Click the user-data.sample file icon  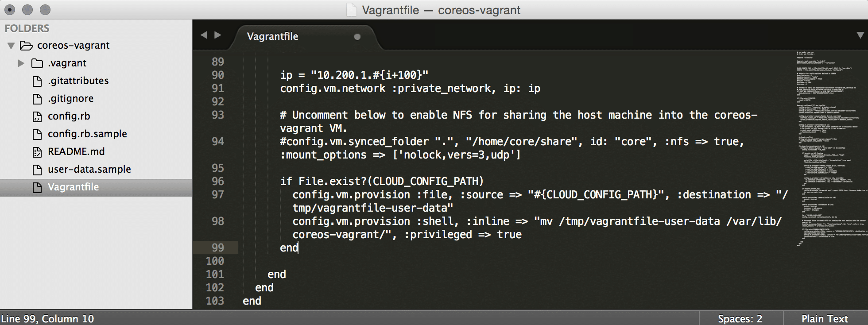coord(37,170)
